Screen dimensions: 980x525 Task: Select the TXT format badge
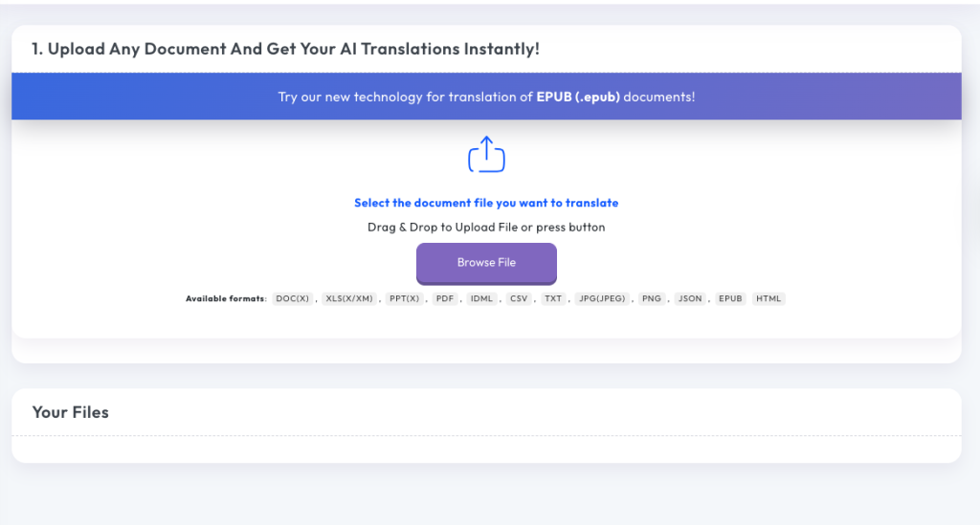point(553,299)
